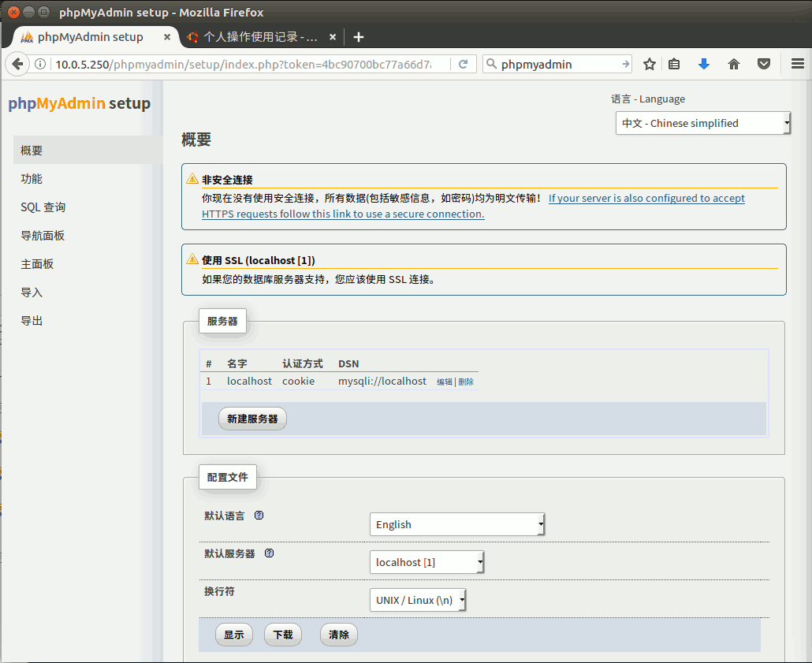812x663 pixels.
Task: Click the 概要 page heading
Action: point(196,140)
